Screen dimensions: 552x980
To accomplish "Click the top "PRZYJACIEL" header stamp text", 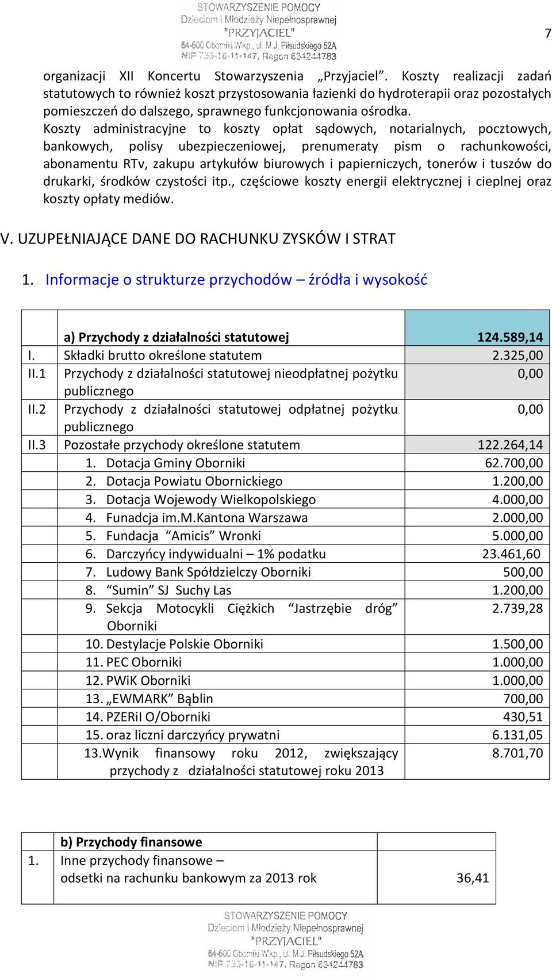I will pos(258,33).
